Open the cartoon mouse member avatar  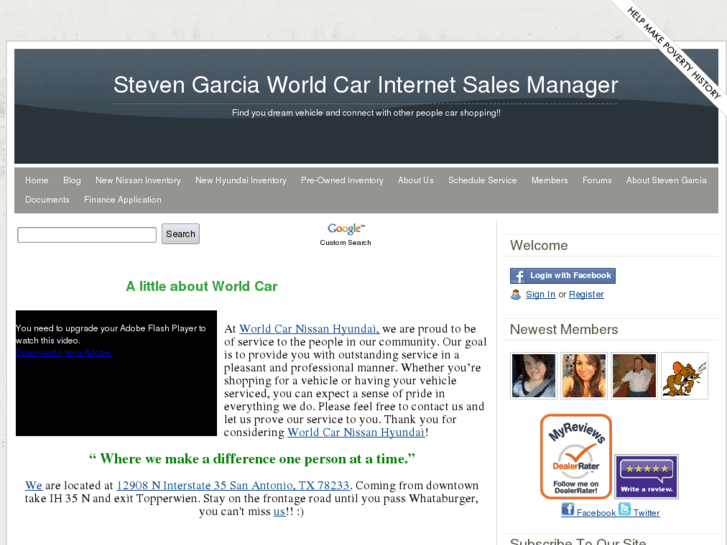684,376
